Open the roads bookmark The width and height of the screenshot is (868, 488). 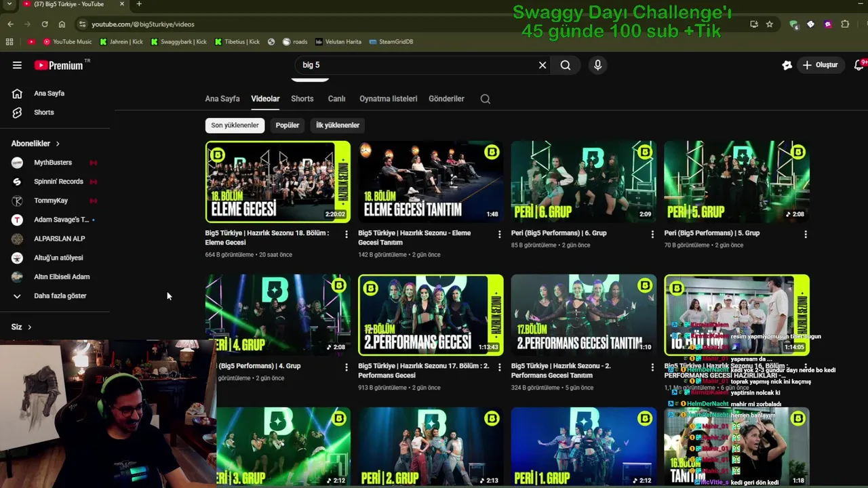coord(295,41)
